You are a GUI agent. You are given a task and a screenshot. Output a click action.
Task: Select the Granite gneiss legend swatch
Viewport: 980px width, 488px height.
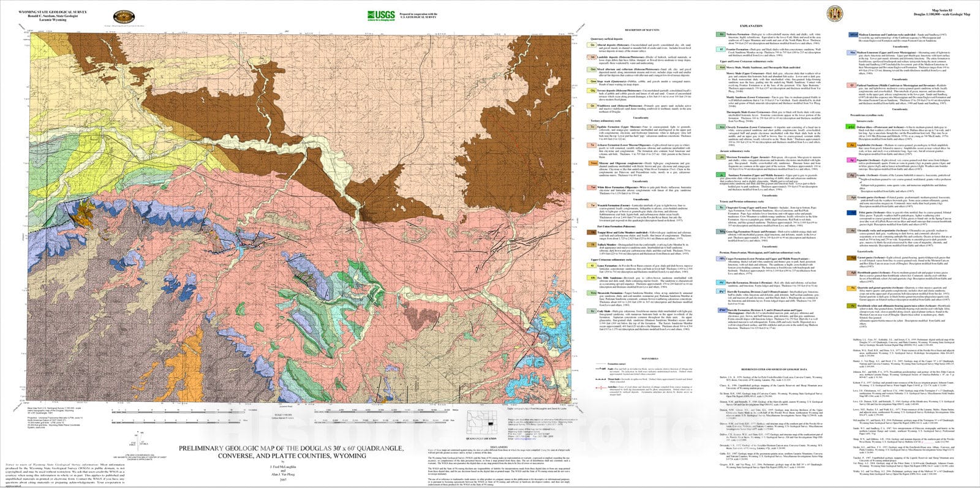(x=852, y=197)
